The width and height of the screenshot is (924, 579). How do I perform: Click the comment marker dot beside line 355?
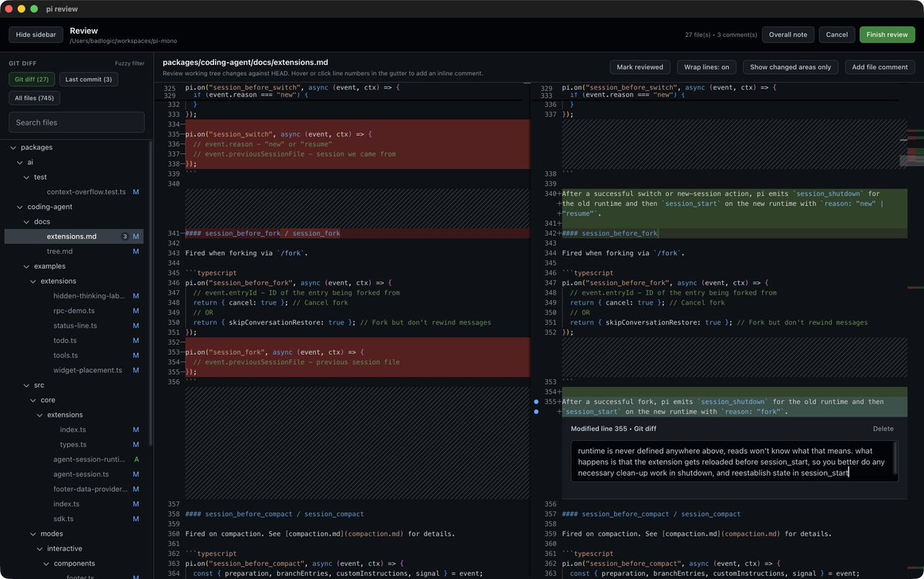pos(536,402)
